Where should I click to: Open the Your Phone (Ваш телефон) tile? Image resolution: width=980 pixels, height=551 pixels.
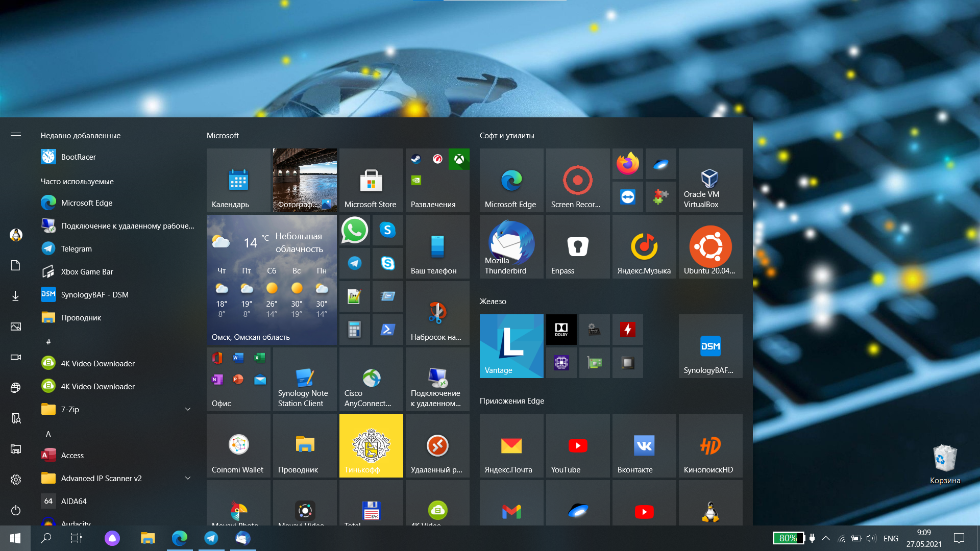(x=437, y=246)
